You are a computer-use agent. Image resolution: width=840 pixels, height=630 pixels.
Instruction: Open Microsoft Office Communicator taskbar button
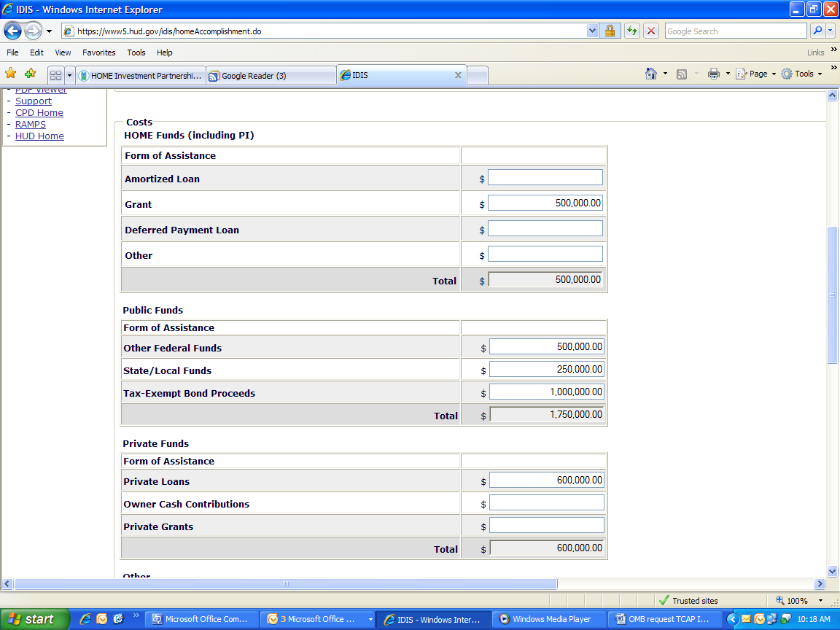click(202, 619)
